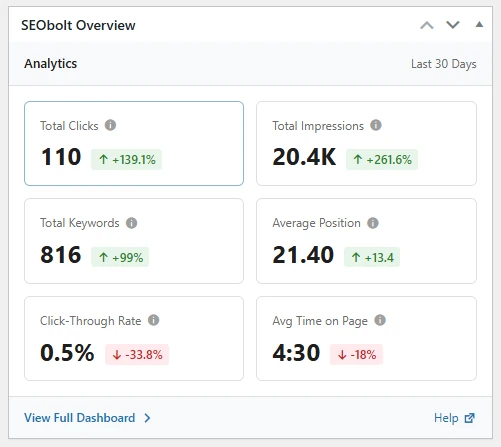Click the Total Impressions info icon
The width and height of the screenshot is (501, 447).
pos(376,125)
